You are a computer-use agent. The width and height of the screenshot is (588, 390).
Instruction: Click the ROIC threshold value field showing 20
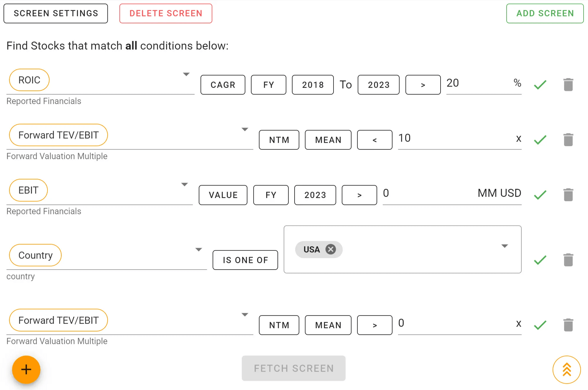(478, 83)
